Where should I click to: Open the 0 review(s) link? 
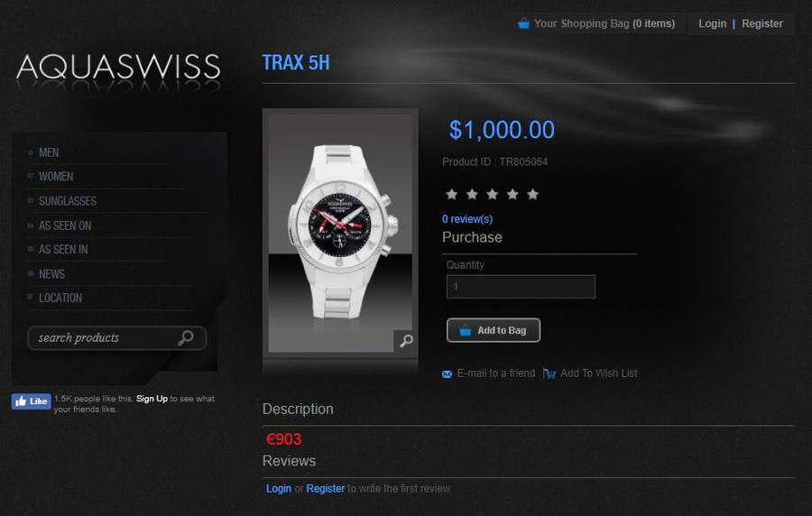tap(467, 219)
